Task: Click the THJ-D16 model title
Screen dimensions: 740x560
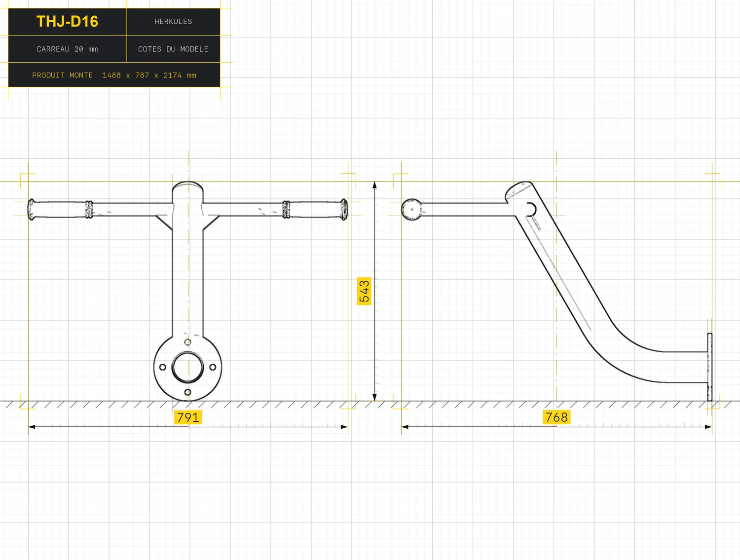Action: tap(67, 22)
